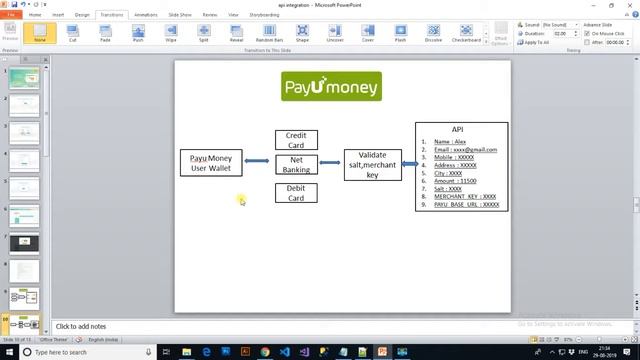This screenshot has height=360, width=640.
Task: Open PowerPoint Help question mark icon
Action: [636, 14]
